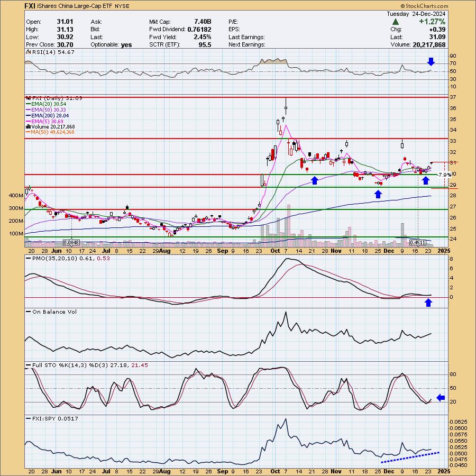Click the NYSE exchange label
The image size is (476, 476).
tap(122, 6)
